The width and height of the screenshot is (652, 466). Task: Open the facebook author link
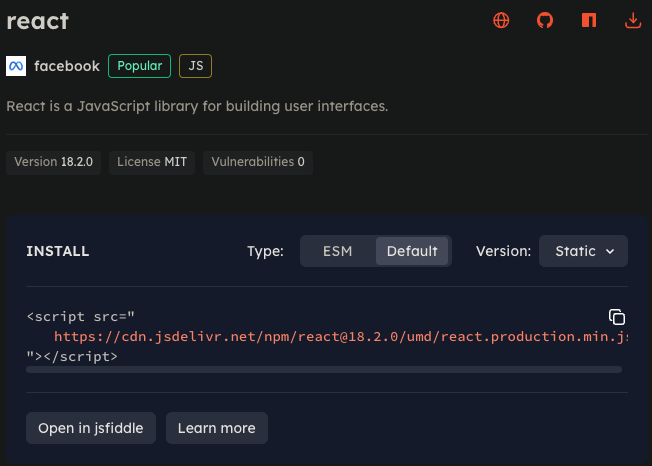(x=67, y=66)
